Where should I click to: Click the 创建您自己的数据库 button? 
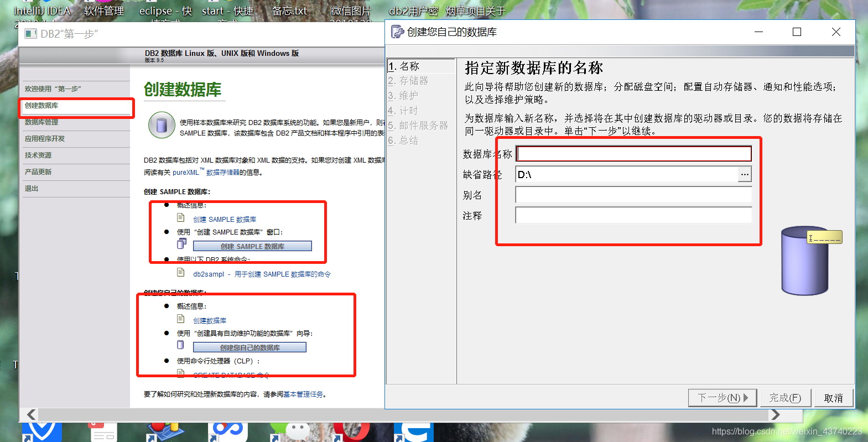[250, 347]
